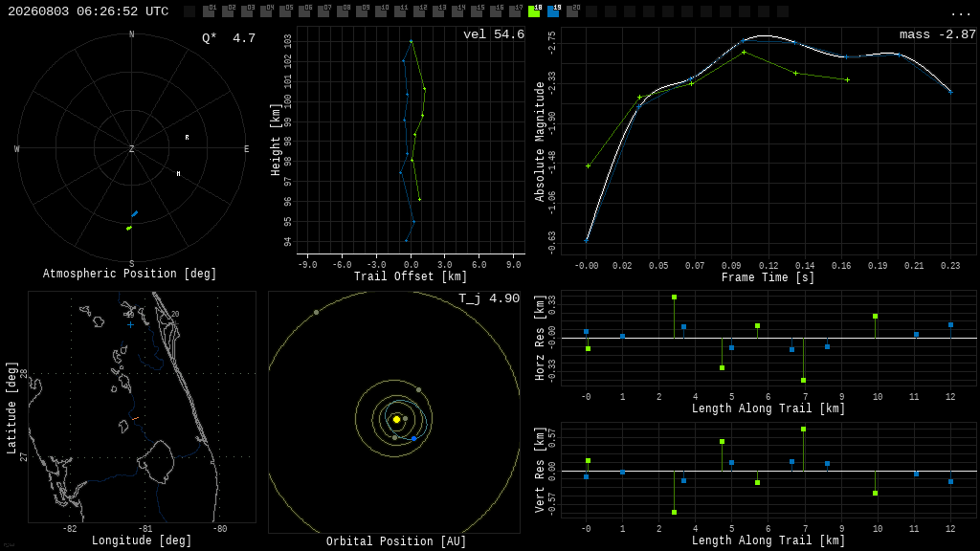The width and height of the screenshot is (980, 551).
Task: Click the R marker in sky plot
Action: tap(187, 138)
